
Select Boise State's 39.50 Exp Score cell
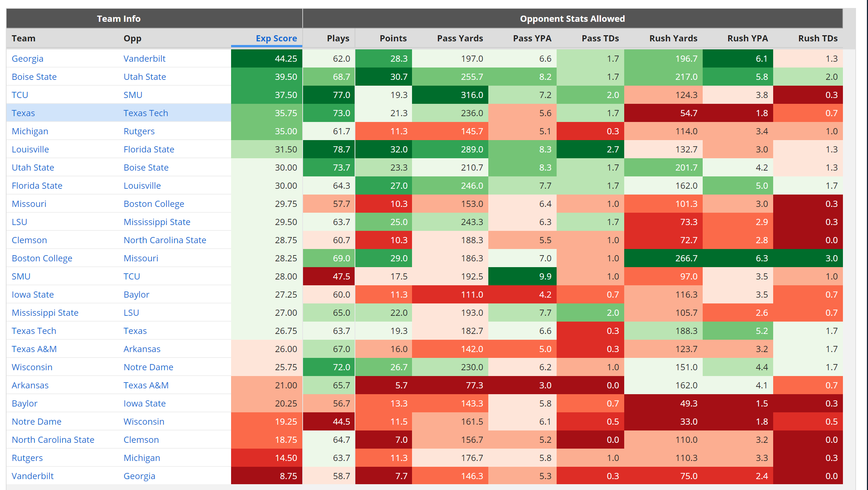[267, 77]
